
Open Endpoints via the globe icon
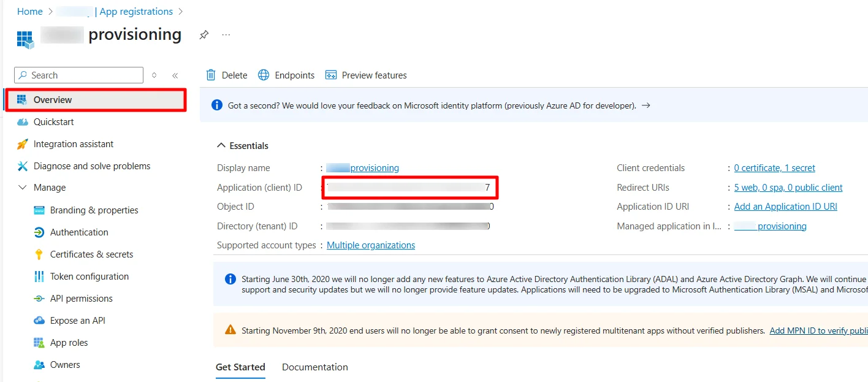pos(263,75)
